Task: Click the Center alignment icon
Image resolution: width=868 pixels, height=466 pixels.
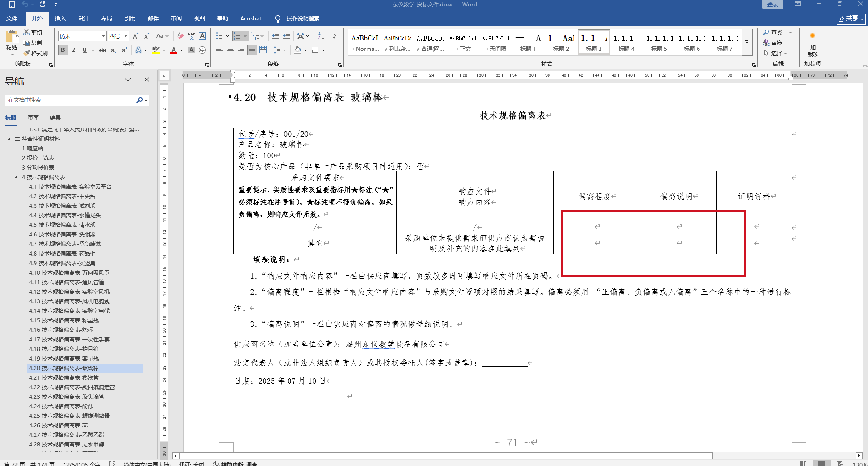Action: pos(230,50)
